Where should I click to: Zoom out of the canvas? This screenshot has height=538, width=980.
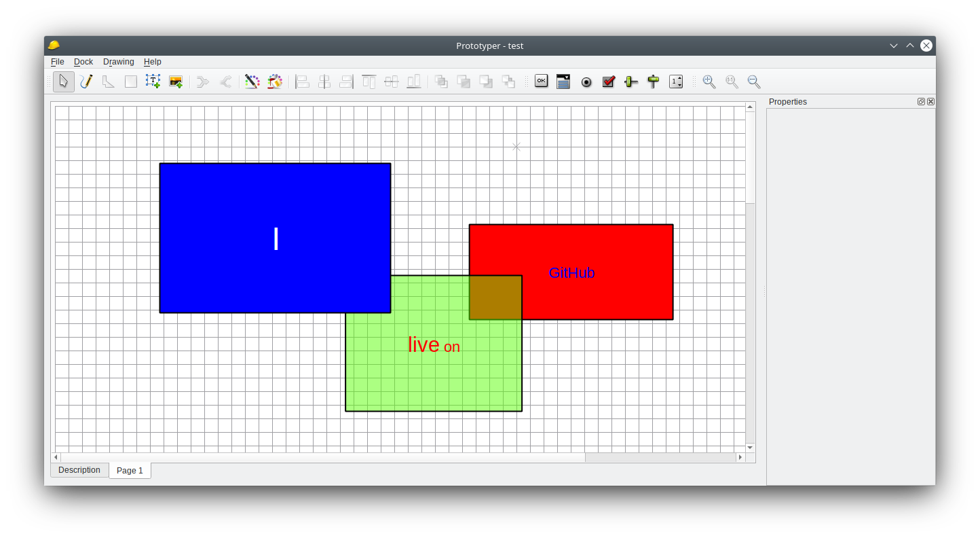coord(754,82)
